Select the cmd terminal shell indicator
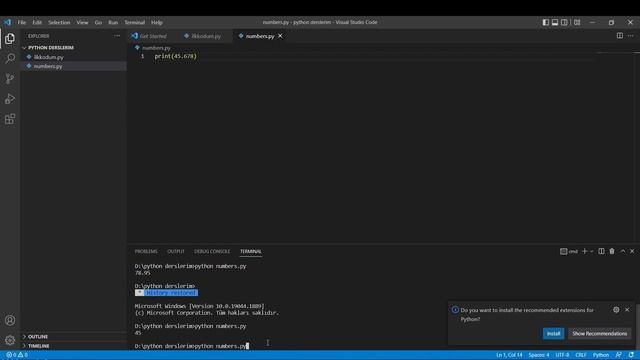The image size is (640, 360). [569, 251]
